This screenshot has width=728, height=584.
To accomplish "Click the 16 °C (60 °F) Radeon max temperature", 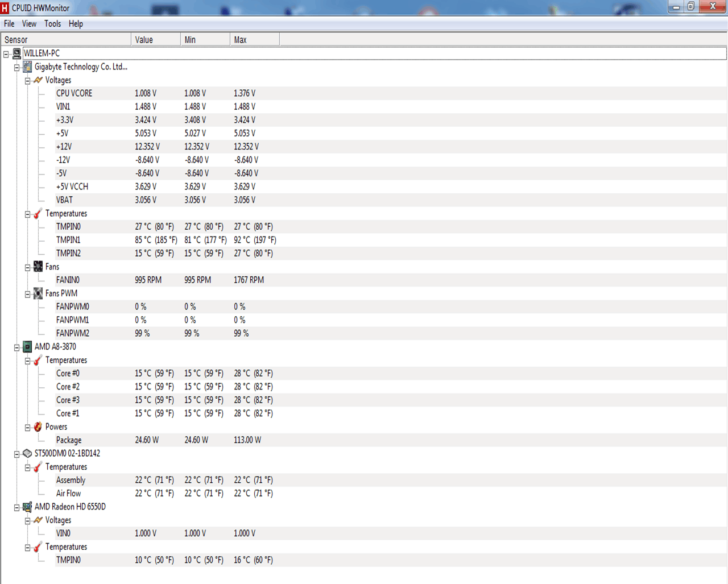I will (253, 560).
